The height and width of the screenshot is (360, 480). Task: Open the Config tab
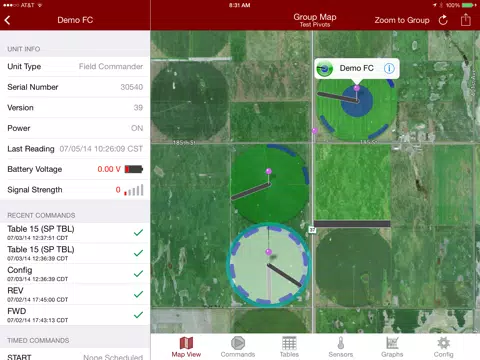[443, 347]
